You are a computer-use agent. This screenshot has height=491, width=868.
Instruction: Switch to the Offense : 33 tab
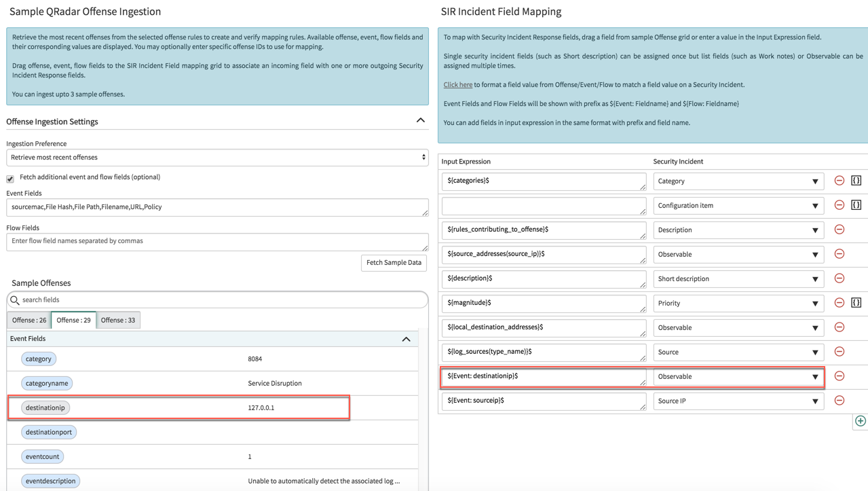click(x=118, y=320)
